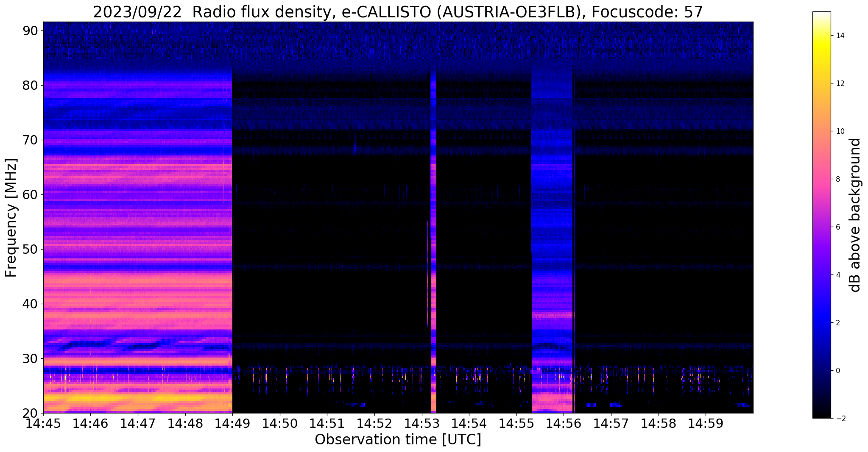Click the 'dB above background' colorbar label
The width and height of the screenshot is (868, 452).
click(855, 215)
